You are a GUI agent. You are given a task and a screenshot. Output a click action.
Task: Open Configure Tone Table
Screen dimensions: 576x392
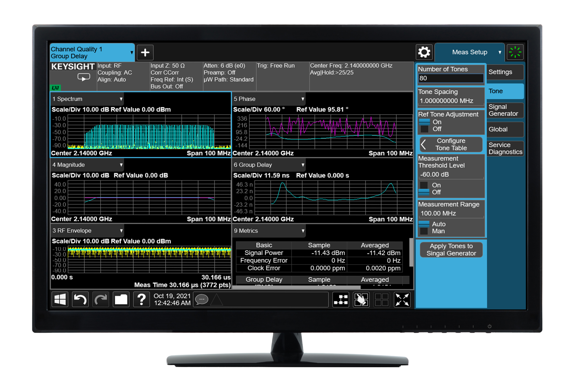451,144
